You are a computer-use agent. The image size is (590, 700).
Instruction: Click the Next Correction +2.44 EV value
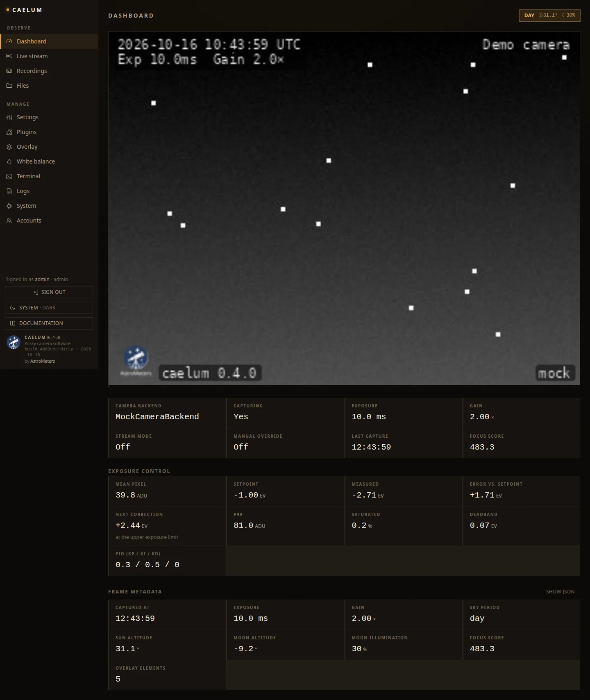tap(132, 525)
